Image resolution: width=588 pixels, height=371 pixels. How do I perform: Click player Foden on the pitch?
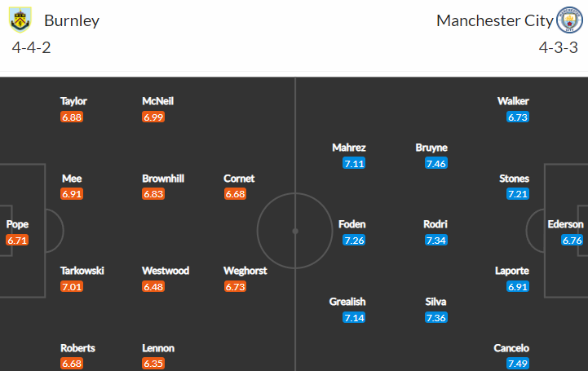pyautogui.click(x=351, y=224)
